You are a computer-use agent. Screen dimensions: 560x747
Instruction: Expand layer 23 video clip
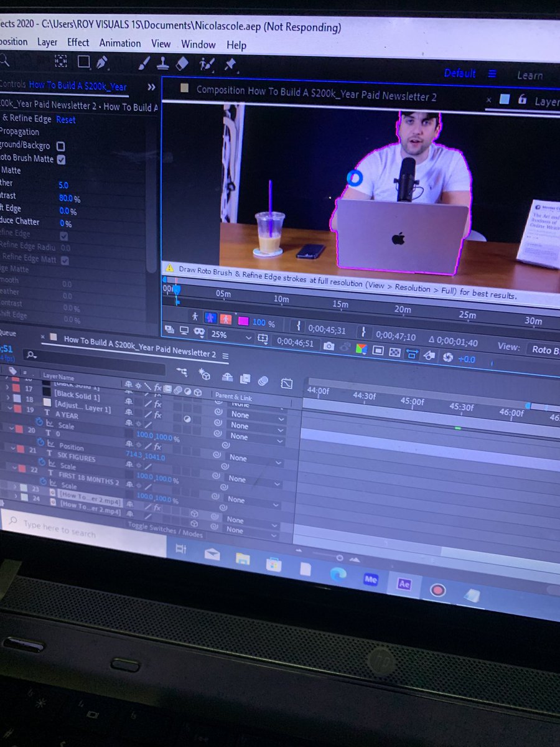14,487
